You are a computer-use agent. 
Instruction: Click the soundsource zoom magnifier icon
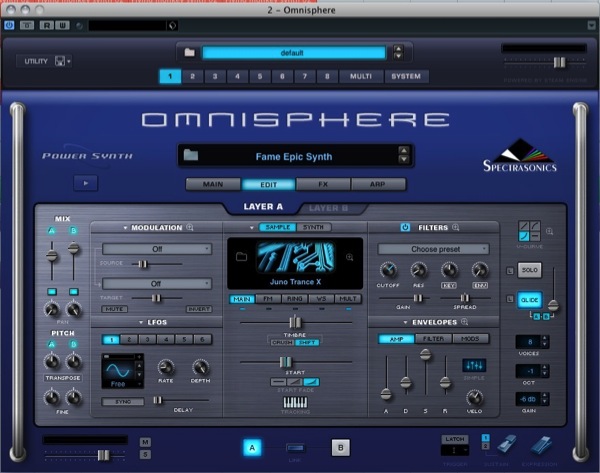[349, 257]
